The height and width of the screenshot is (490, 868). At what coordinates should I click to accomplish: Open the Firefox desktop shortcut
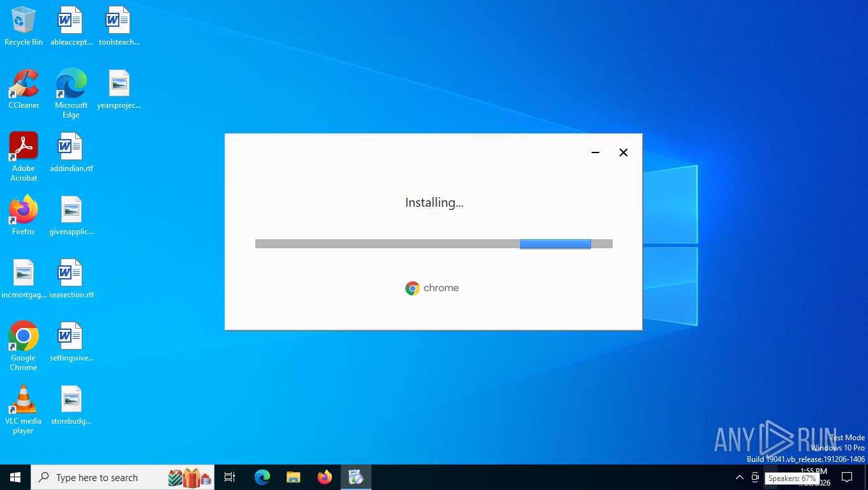pos(24,216)
